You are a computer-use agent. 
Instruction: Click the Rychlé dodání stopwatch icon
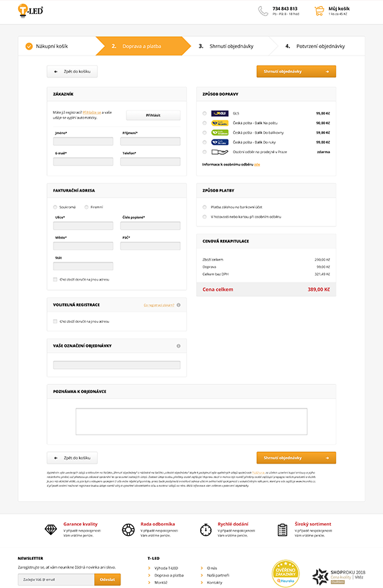tap(206, 530)
